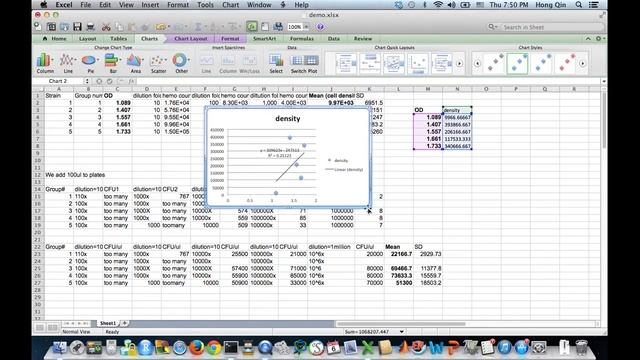
Task: Collapse the ribbon
Action: pyautogui.click(x=588, y=38)
